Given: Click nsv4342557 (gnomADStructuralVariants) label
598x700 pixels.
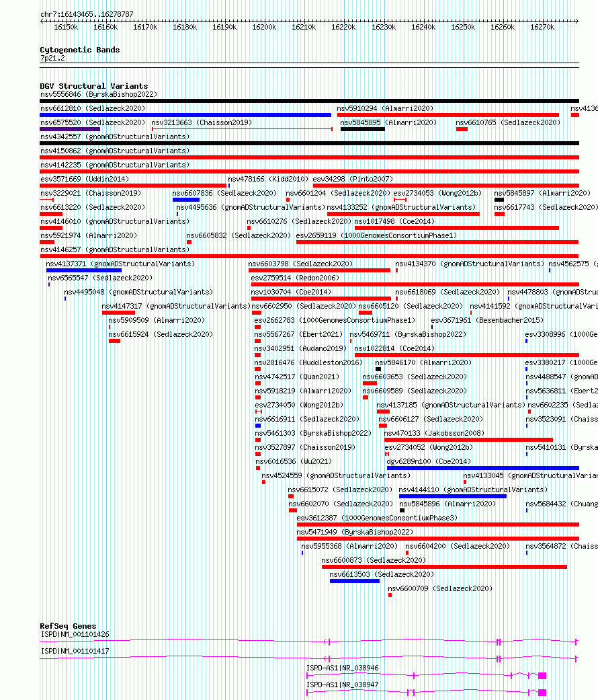Looking at the screenshot, I should (x=115, y=137).
